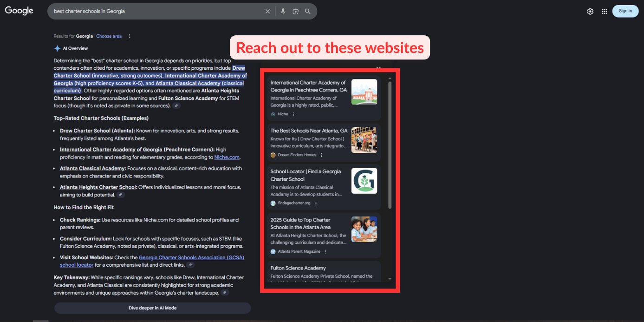Click the Sign in button

tap(625, 11)
